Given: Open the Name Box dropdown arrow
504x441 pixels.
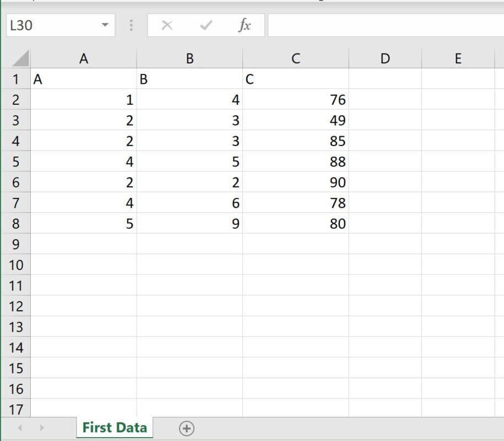Looking at the screenshot, I should click(105, 25).
